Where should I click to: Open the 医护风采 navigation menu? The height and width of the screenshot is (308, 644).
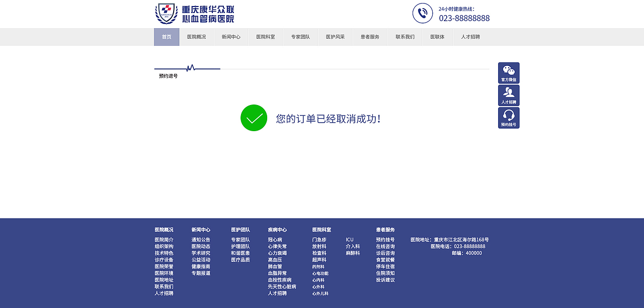(x=335, y=37)
